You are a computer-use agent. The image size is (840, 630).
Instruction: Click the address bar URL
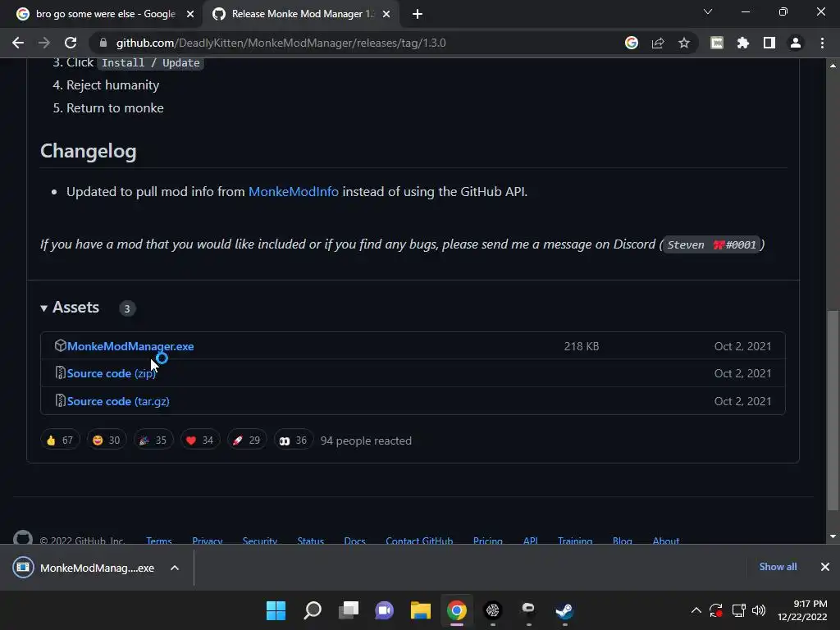point(281,43)
